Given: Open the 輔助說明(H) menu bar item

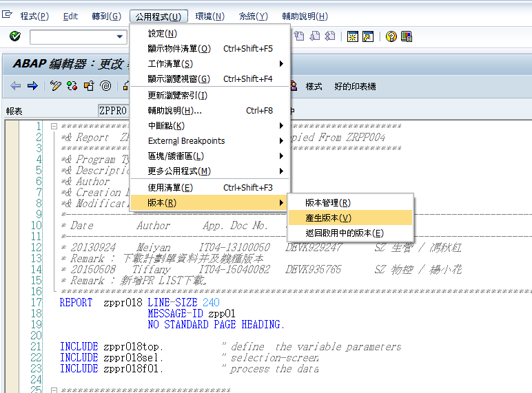Looking at the screenshot, I should coord(305,17).
